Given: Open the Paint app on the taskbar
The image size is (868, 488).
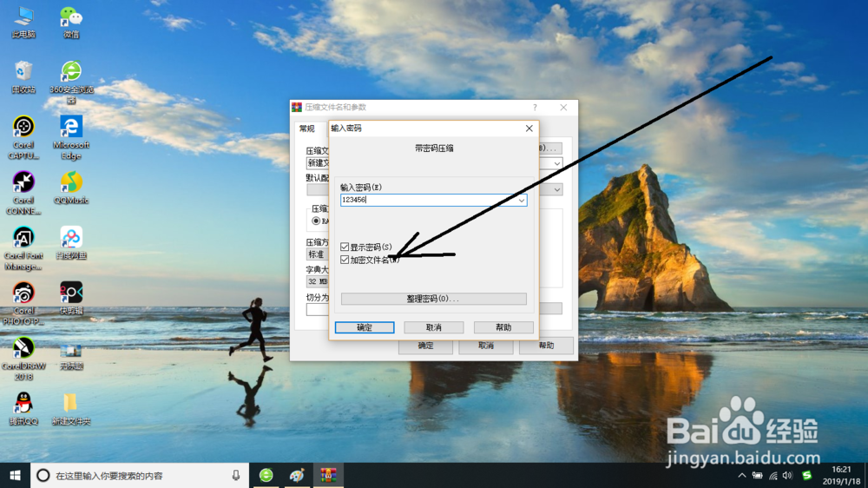Looking at the screenshot, I should (297, 475).
